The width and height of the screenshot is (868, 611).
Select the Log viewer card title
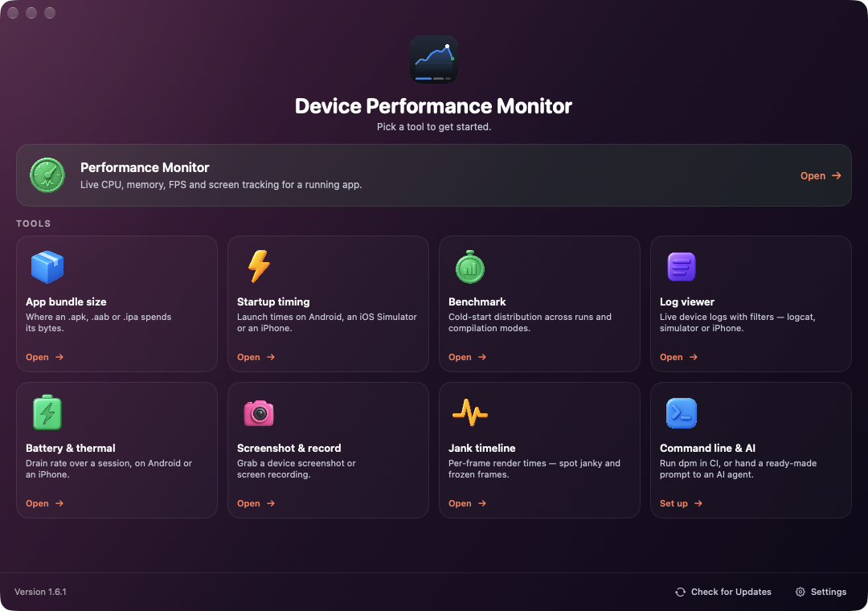point(687,302)
